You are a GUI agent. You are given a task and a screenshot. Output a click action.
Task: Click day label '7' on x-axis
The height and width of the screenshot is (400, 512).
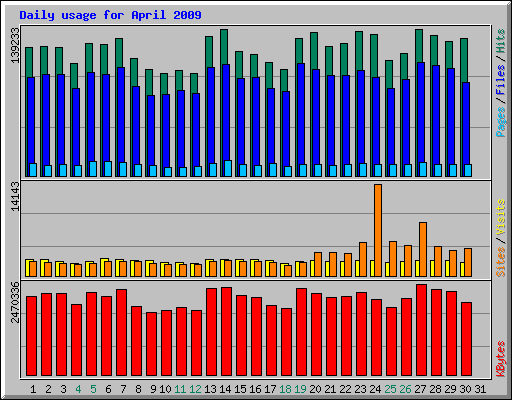click(123, 389)
